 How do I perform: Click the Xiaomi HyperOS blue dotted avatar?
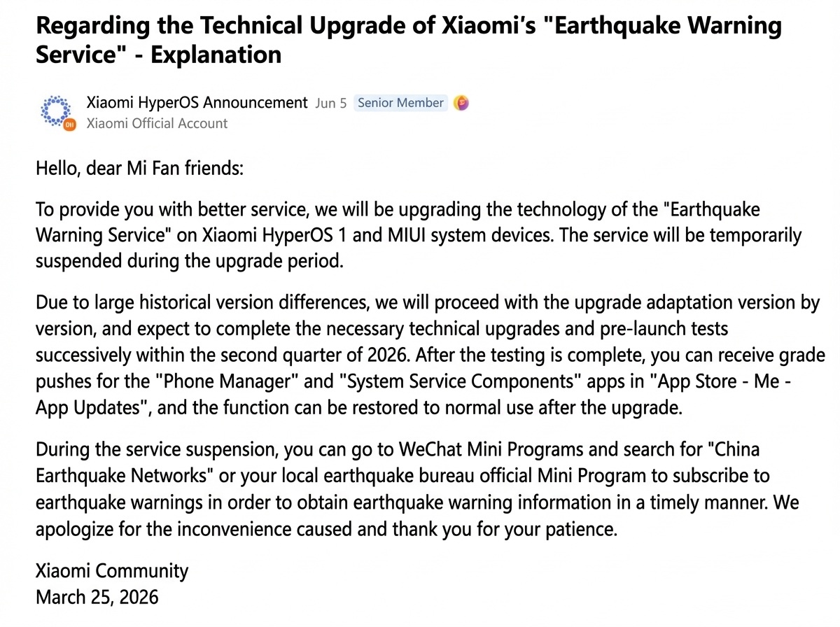[x=55, y=111]
